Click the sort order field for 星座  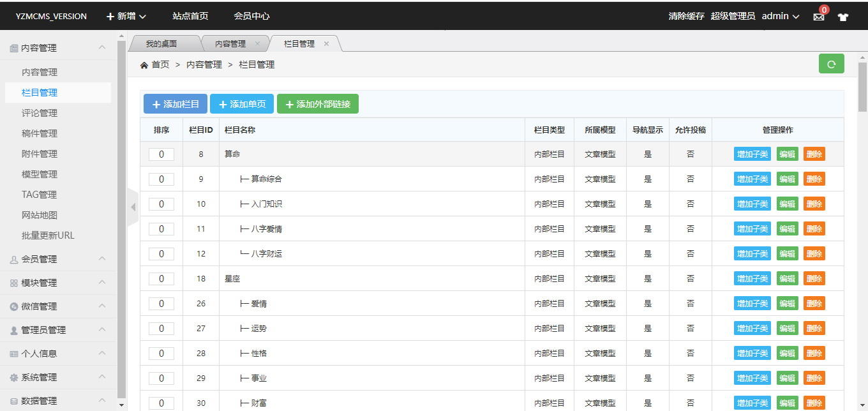[161, 278]
